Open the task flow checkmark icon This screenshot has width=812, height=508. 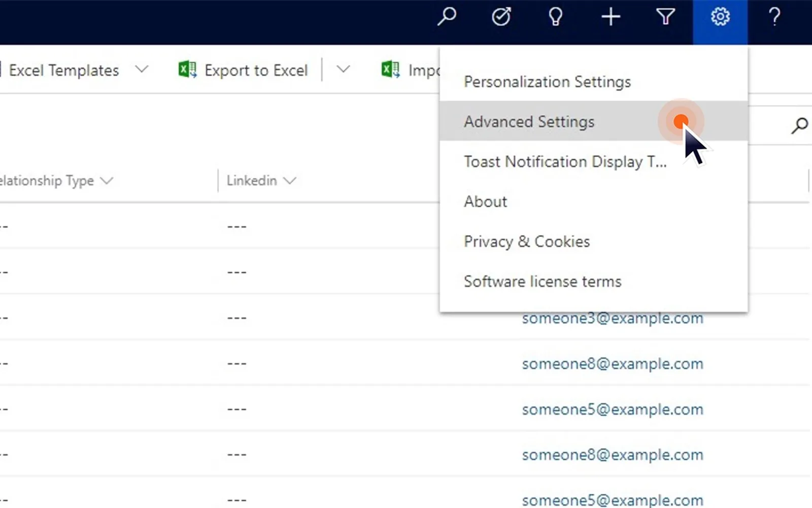tap(501, 17)
